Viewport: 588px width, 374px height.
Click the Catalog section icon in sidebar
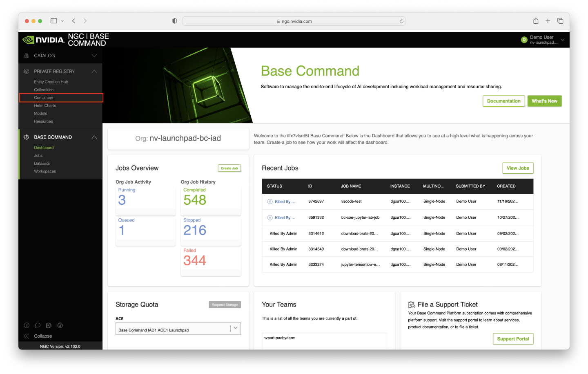click(27, 56)
